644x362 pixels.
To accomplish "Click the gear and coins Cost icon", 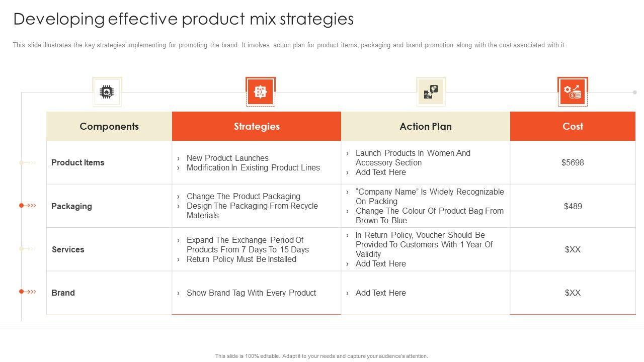I will (x=573, y=92).
